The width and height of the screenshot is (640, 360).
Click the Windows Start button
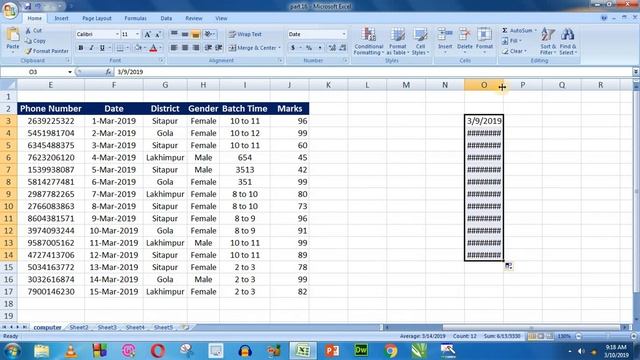tap(12, 351)
